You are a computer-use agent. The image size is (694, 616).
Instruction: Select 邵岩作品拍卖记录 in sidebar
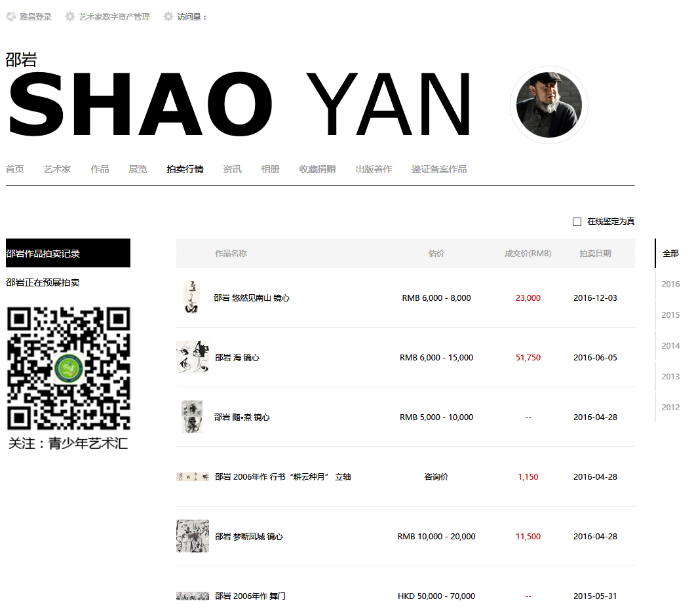click(68, 253)
